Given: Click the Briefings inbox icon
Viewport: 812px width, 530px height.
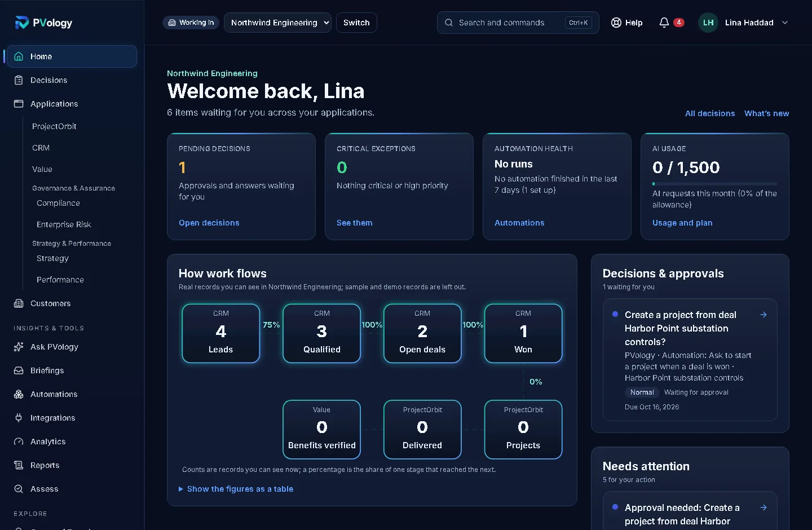Looking at the screenshot, I should tap(19, 370).
